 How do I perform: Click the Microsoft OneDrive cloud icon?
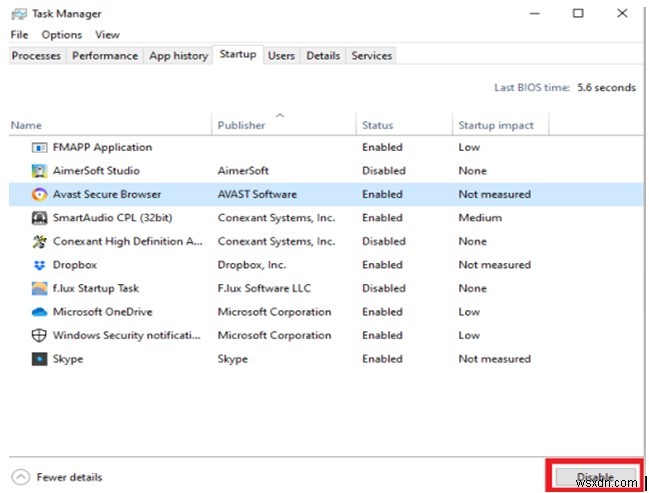click(x=39, y=312)
